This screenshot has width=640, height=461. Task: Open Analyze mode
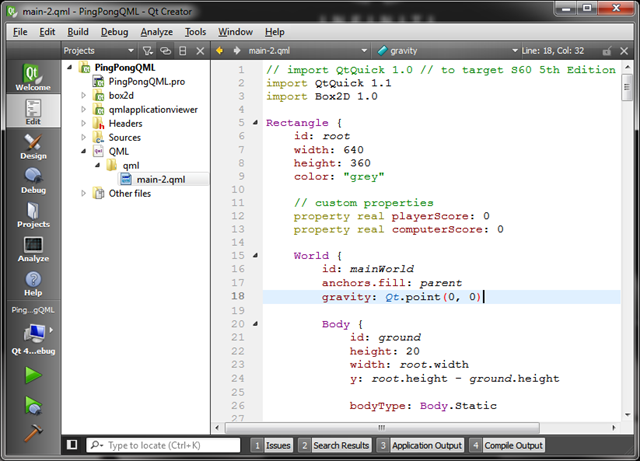(33, 249)
